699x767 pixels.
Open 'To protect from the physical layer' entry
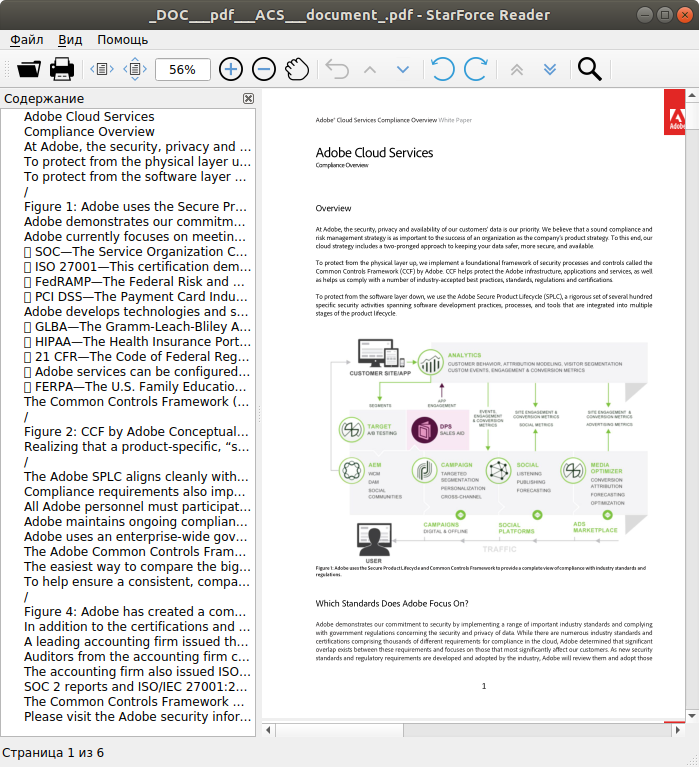point(137,161)
